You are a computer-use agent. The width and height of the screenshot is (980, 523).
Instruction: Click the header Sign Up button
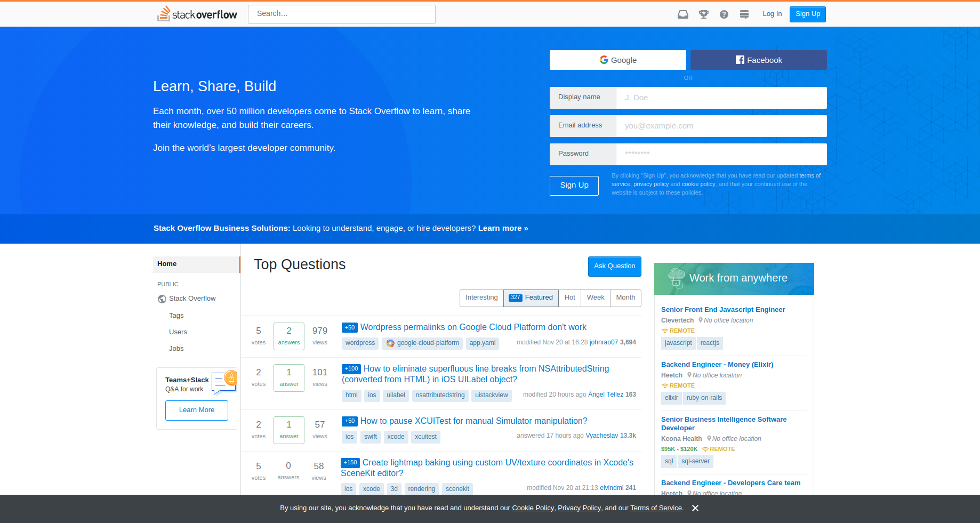(808, 14)
